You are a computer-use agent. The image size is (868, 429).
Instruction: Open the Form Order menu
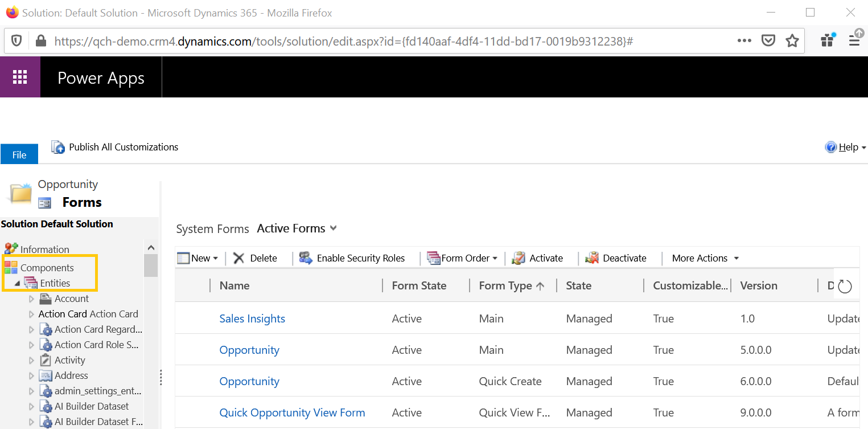click(464, 258)
